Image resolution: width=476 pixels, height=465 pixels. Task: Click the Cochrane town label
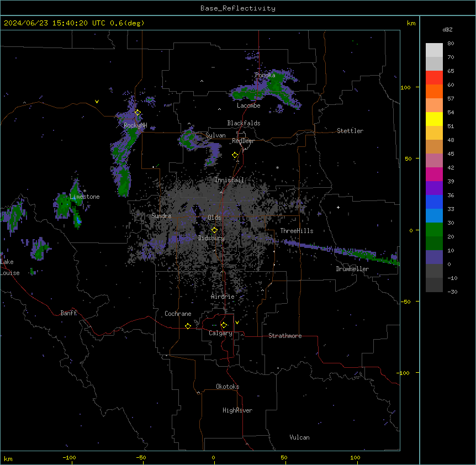tap(178, 314)
